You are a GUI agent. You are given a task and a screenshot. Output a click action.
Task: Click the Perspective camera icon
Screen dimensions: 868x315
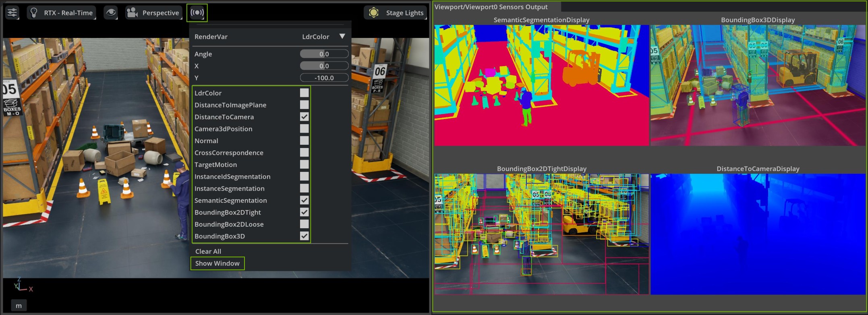pyautogui.click(x=132, y=13)
